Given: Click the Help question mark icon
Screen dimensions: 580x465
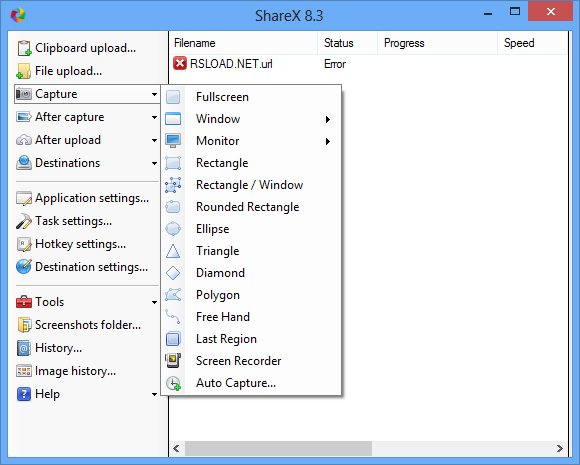Looking at the screenshot, I should click(24, 394).
